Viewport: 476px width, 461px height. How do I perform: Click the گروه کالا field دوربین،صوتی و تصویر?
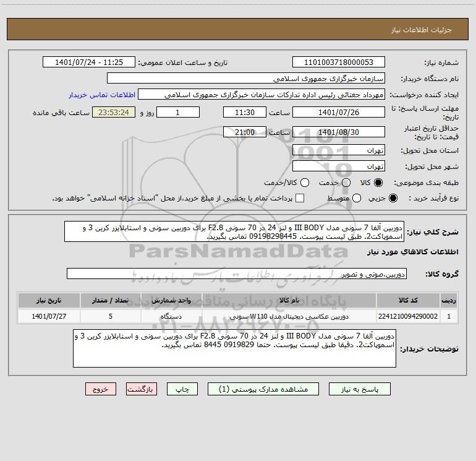coord(237,274)
